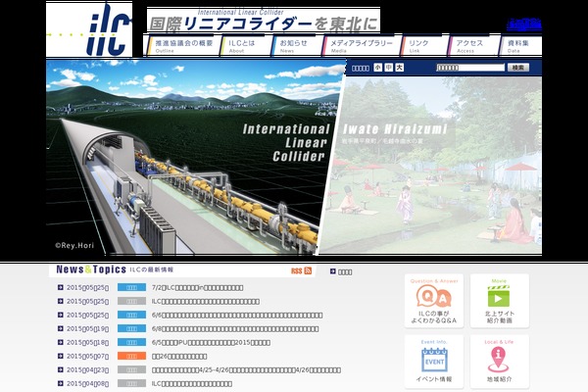Click the 国際リニアコライダーを東北に banner title
The width and height of the screenshot is (588, 392).
(x=264, y=24)
